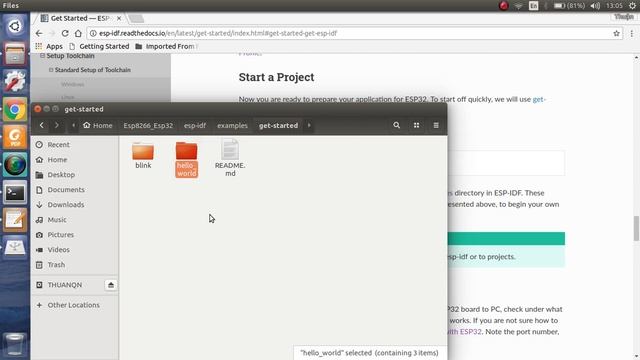Open Other Locations in sidebar
Screen dimensions: 640x360
tap(74, 305)
